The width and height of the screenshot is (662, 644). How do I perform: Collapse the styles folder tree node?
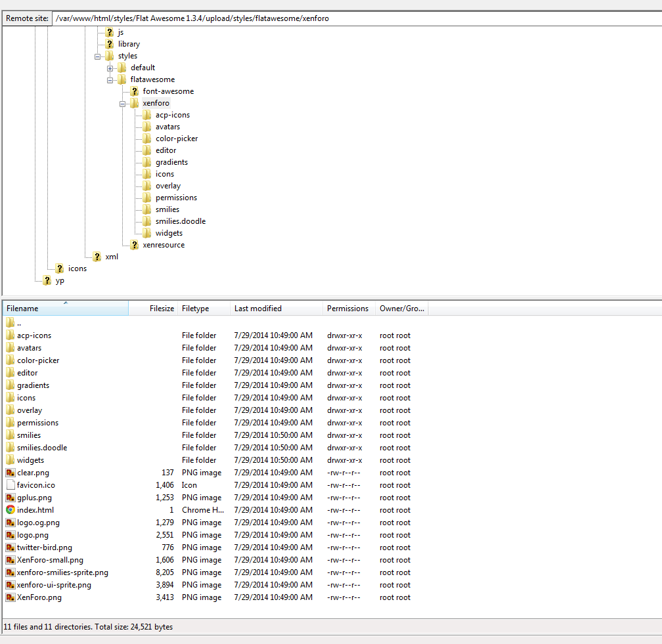[98, 56]
